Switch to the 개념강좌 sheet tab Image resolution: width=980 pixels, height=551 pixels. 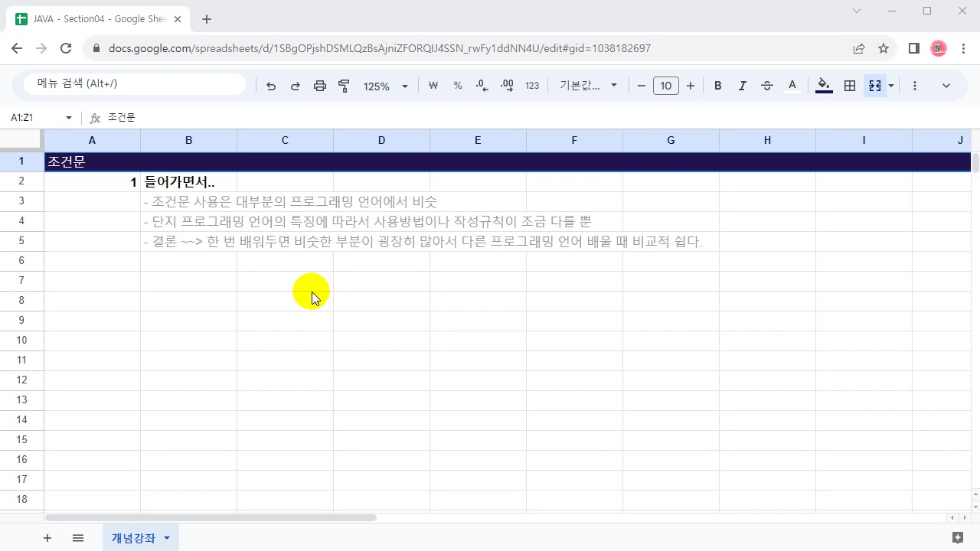pos(133,538)
